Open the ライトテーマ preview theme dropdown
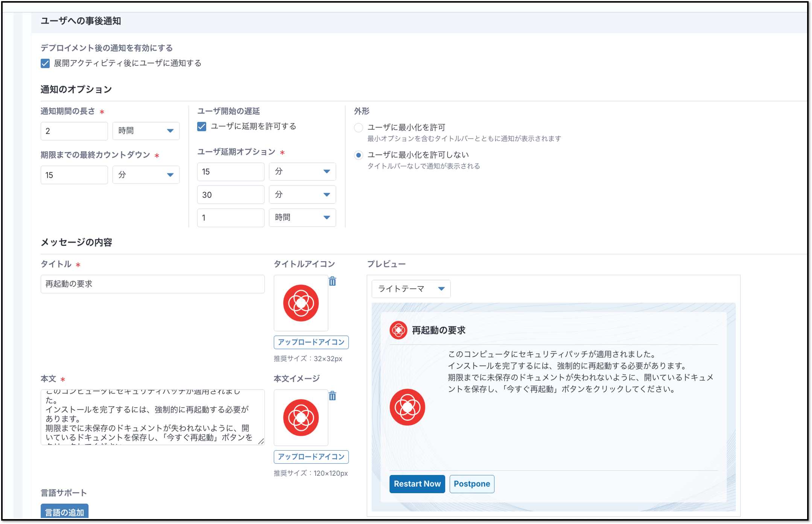Image resolution: width=812 pixels, height=524 pixels. point(411,289)
